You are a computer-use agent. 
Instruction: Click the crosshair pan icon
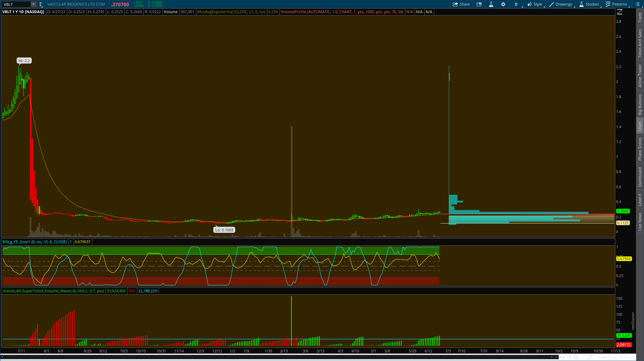click(x=569, y=357)
